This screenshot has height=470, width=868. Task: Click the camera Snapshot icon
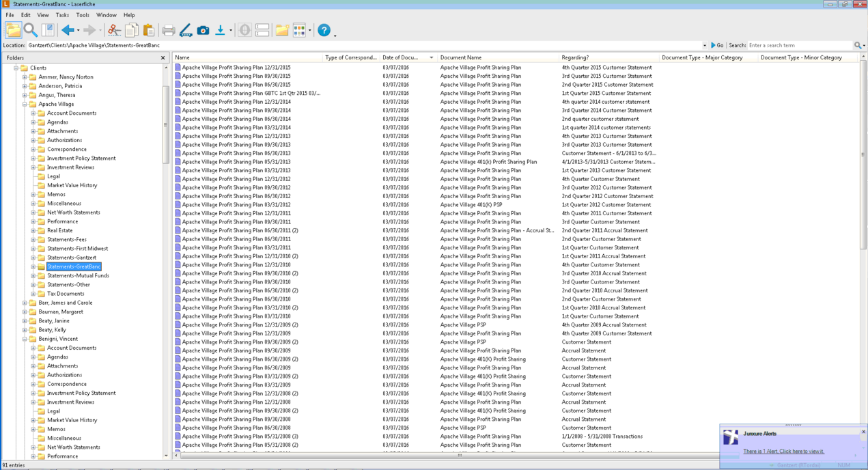point(203,30)
